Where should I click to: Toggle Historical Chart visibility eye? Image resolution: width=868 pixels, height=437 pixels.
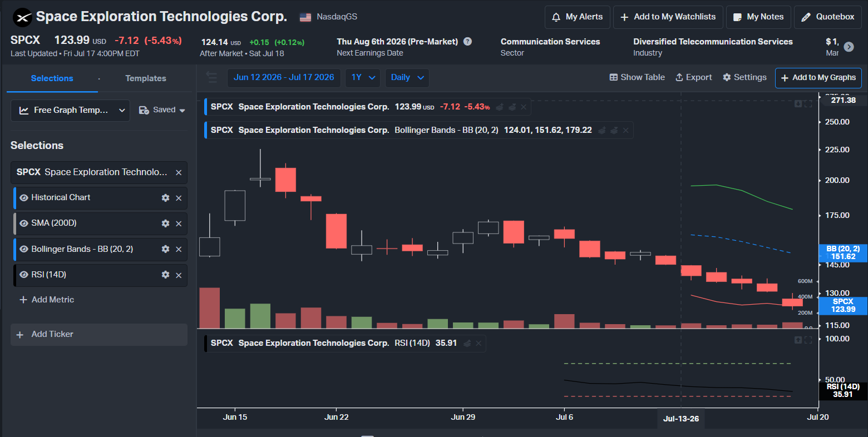point(24,198)
